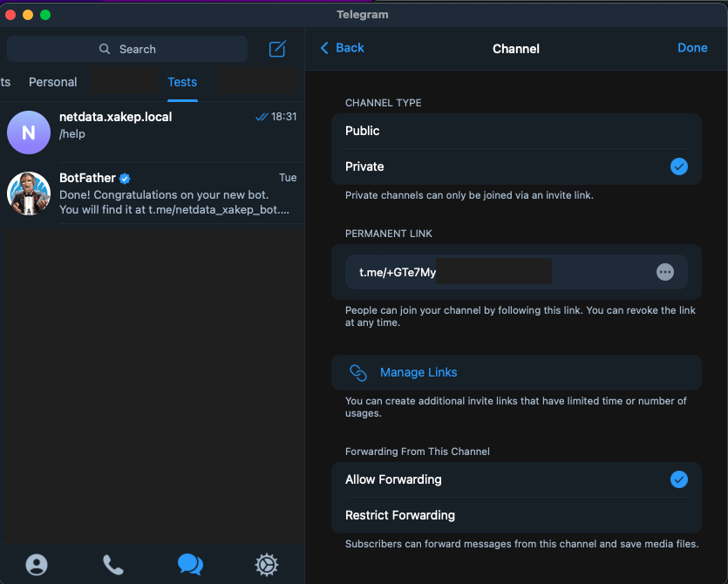Open the Settings gear icon
This screenshot has height=584, width=728.
(267, 565)
